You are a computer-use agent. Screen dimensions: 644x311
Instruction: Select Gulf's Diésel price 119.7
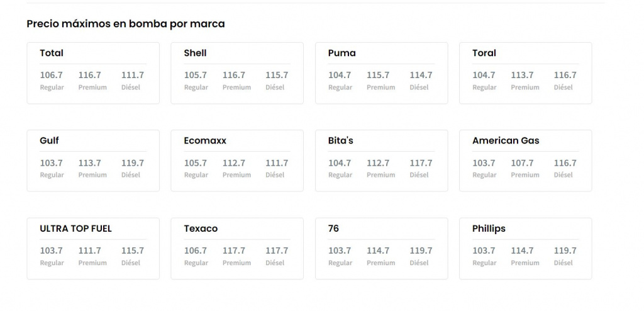pyautogui.click(x=133, y=163)
